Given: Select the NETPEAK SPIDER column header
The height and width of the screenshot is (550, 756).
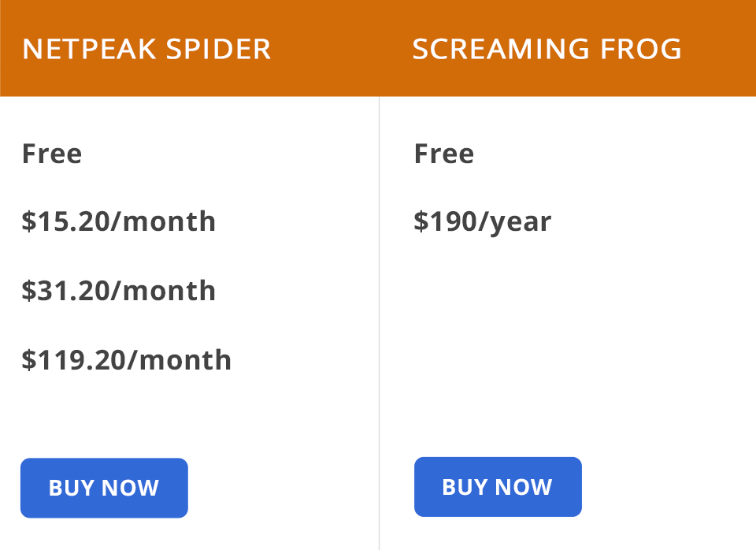Looking at the screenshot, I should click(146, 49).
